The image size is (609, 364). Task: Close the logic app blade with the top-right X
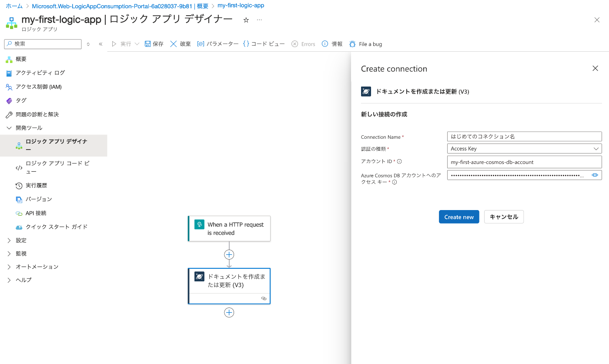click(597, 20)
